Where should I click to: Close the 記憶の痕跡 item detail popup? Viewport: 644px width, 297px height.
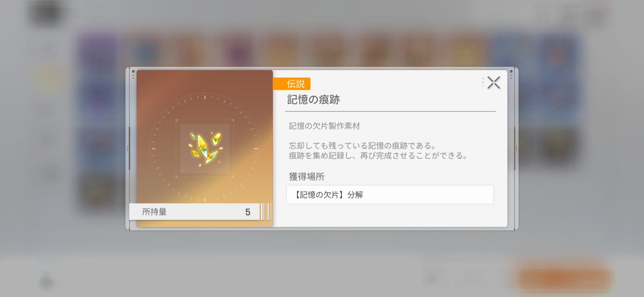pyautogui.click(x=493, y=82)
